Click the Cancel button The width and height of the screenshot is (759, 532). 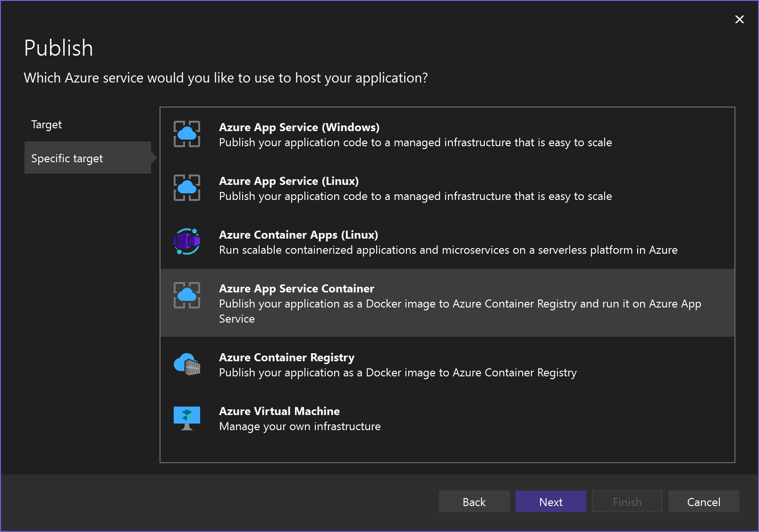tap(703, 502)
